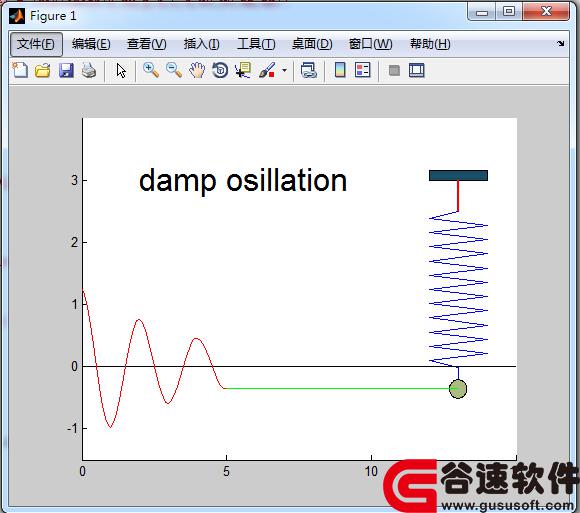Select the Edit Plot arrow tool
The width and height of the screenshot is (580, 513).
(121, 70)
